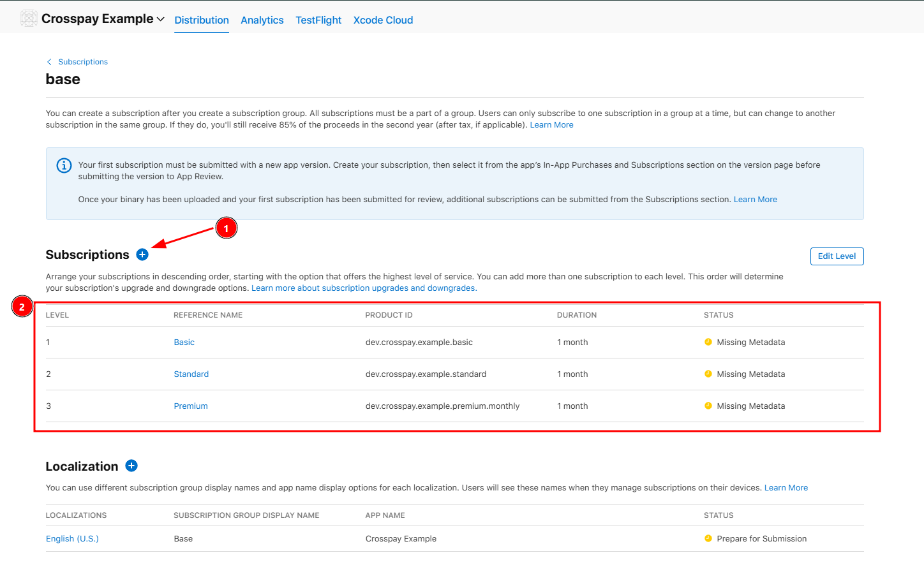Screen dimensions: 924x567
Task: Open subscription upgrades and downgrades link
Action: [x=364, y=288]
